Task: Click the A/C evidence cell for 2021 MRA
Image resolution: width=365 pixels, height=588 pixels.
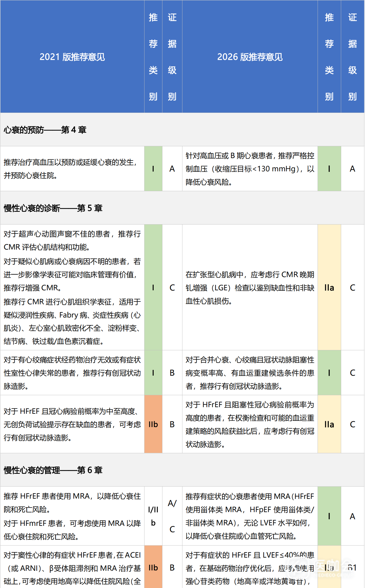Action: pyautogui.click(x=172, y=516)
